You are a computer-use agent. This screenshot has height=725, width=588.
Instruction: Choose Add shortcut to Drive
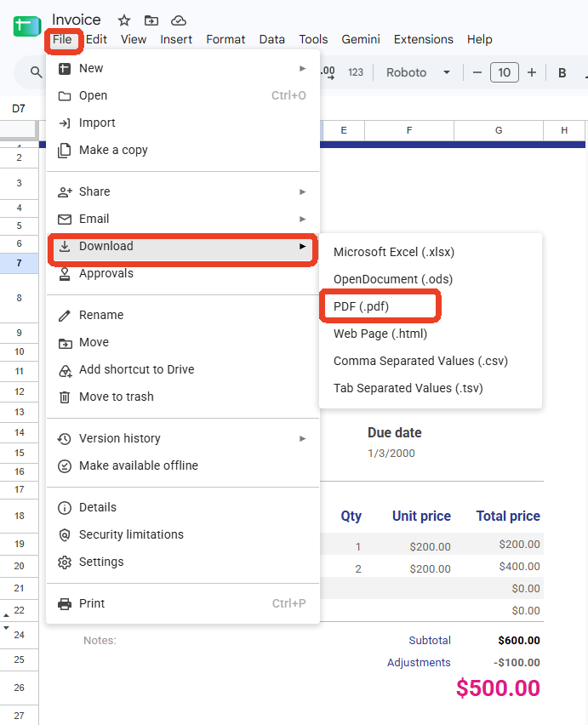(x=183, y=370)
